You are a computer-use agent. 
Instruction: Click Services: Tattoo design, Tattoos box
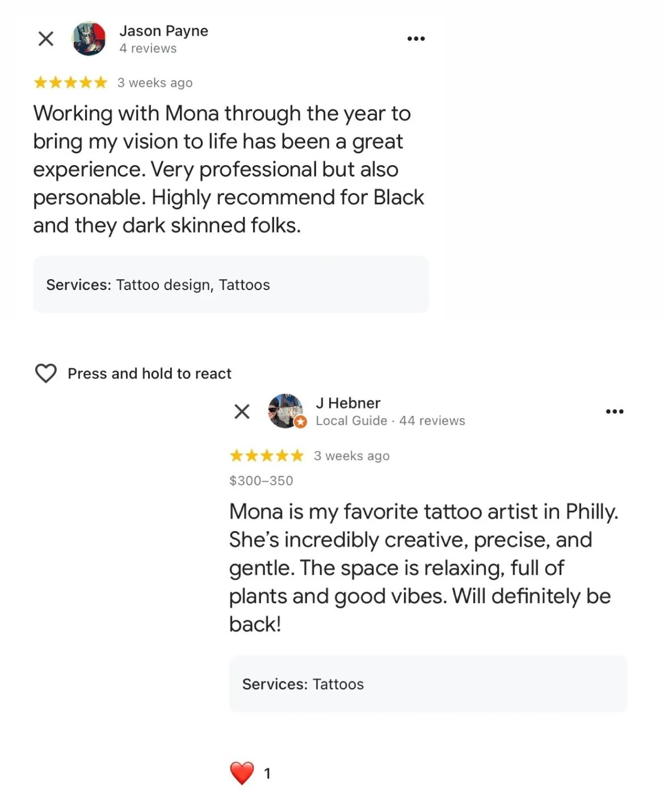pyautogui.click(x=230, y=284)
